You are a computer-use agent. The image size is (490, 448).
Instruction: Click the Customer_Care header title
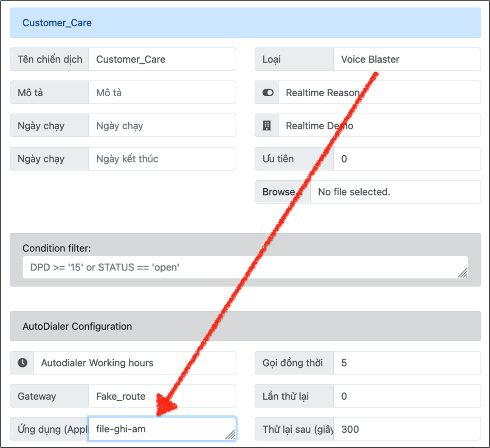(x=57, y=23)
